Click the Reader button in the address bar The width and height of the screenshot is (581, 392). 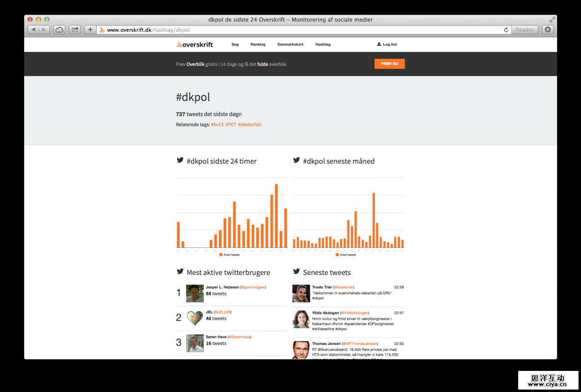(x=525, y=30)
